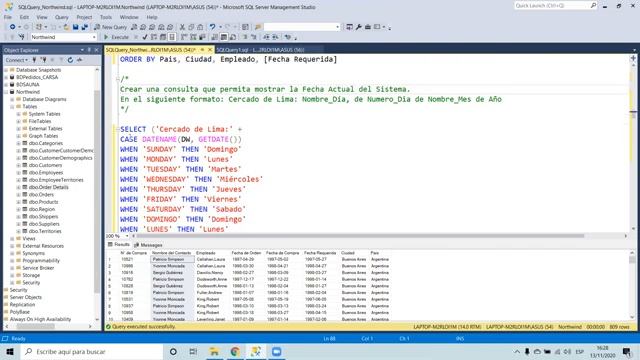Viewport: 640px width, 360px height.
Task: Open the Connect dropdown in Object Explorer
Action: click(17, 60)
